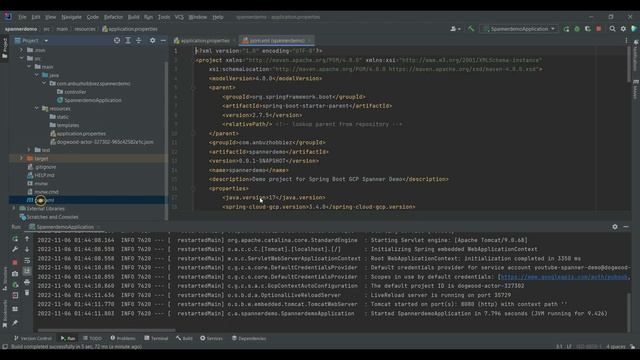Click the pin tab icon in Run panel
The image size is (640, 360).
click(x=15, y=323)
